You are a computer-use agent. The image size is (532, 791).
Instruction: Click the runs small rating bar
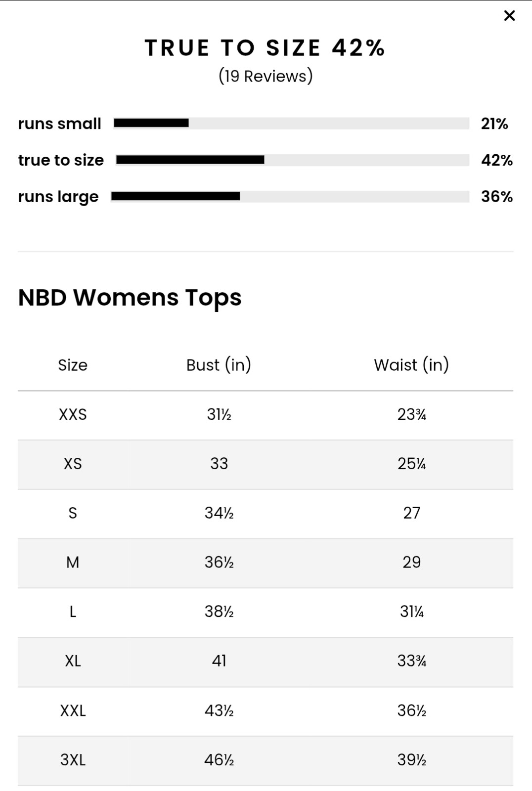[x=291, y=123]
